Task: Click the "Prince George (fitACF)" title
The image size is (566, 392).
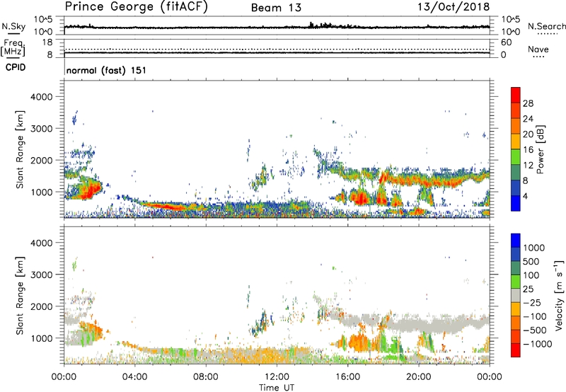Action: click(136, 7)
